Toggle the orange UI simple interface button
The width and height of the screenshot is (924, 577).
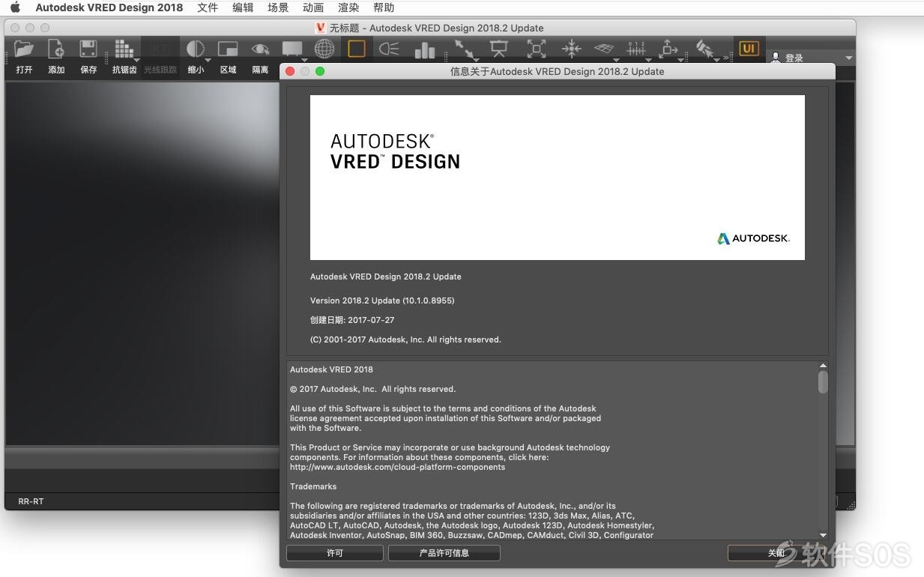pyautogui.click(x=748, y=49)
